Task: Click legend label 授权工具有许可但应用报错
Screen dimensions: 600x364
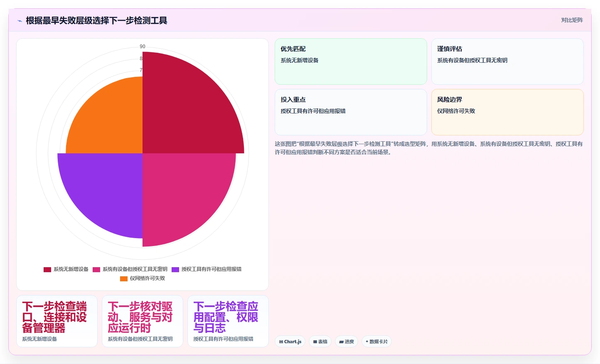Action: [211, 269]
